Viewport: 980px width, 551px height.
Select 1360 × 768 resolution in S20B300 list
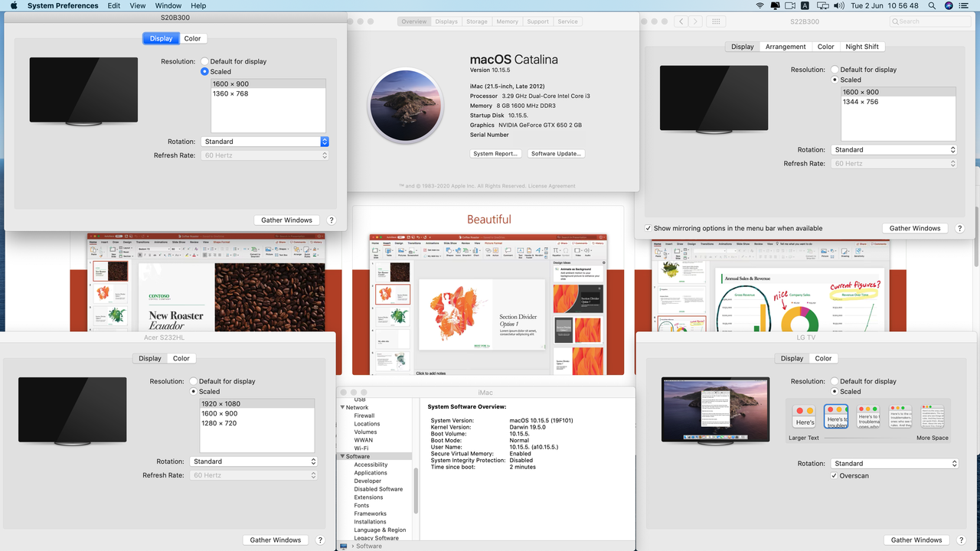point(268,94)
